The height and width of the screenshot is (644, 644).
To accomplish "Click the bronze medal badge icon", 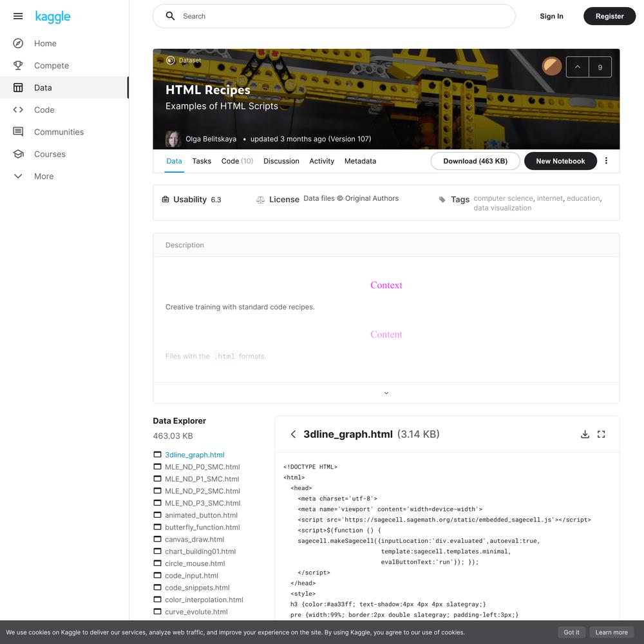I will [x=552, y=66].
